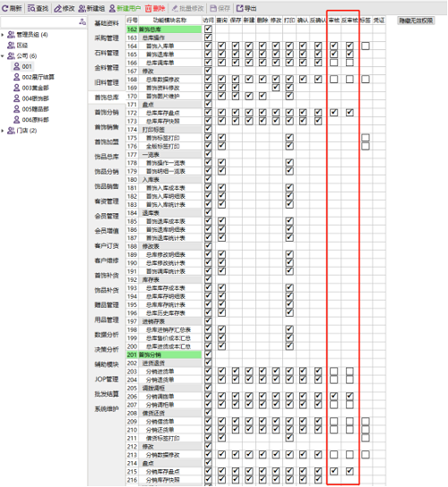Switch to the 采购管理 module tab

tap(107, 38)
